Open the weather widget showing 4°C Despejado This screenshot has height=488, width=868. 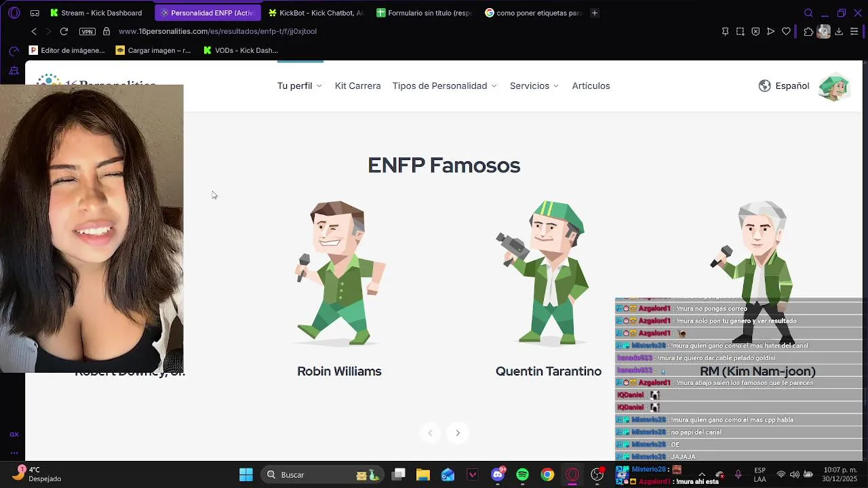[x=37, y=474]
